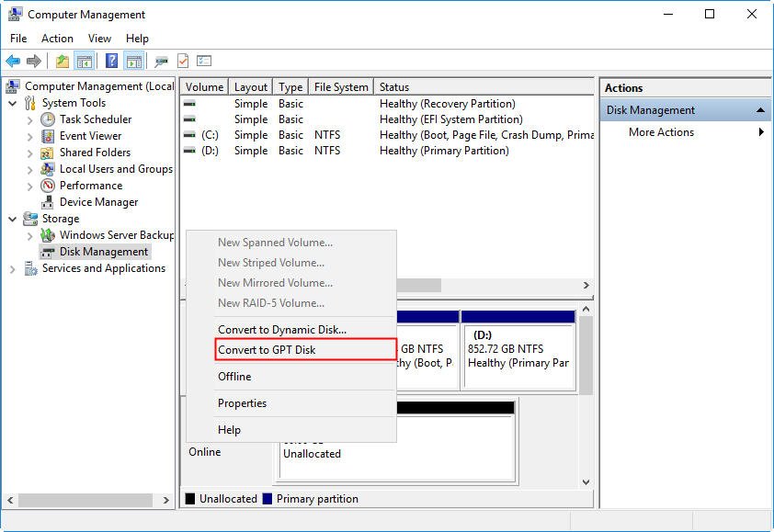Expand the Services and Applications node

tap(13, 269)
